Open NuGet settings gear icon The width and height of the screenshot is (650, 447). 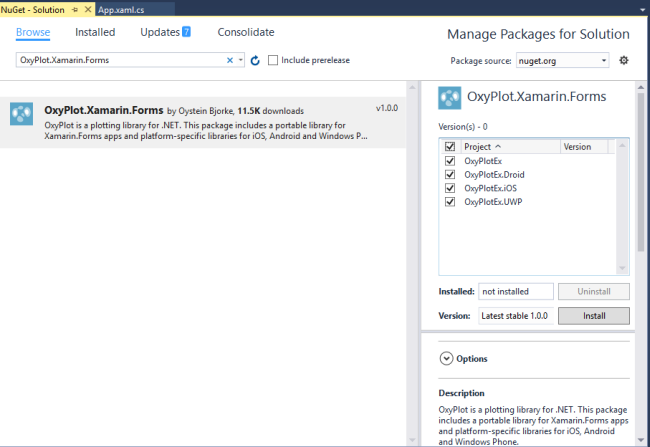pyautogui.click(x=624, y=60)
